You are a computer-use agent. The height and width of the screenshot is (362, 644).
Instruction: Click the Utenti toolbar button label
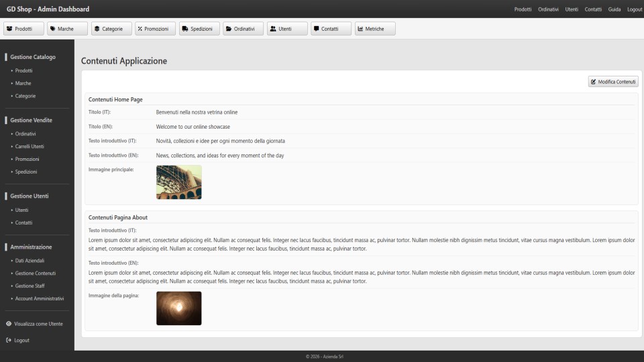[285, 29]
